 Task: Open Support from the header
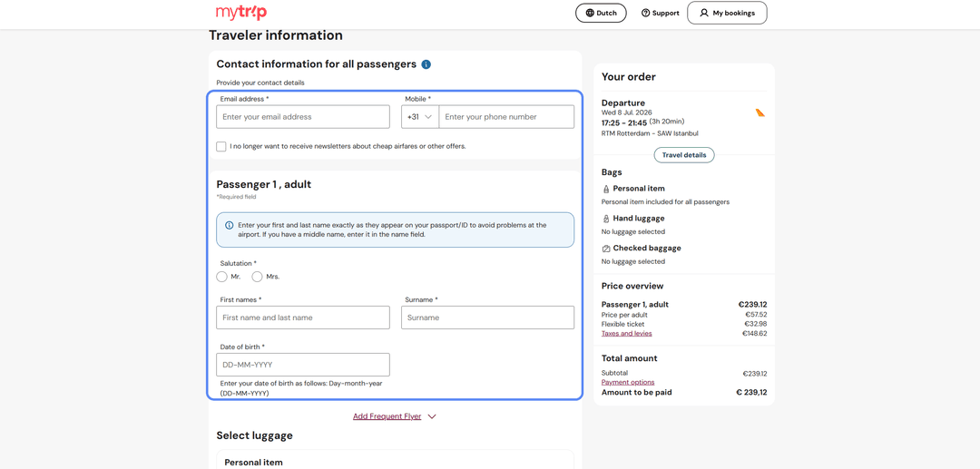click(x=660, y=13)
